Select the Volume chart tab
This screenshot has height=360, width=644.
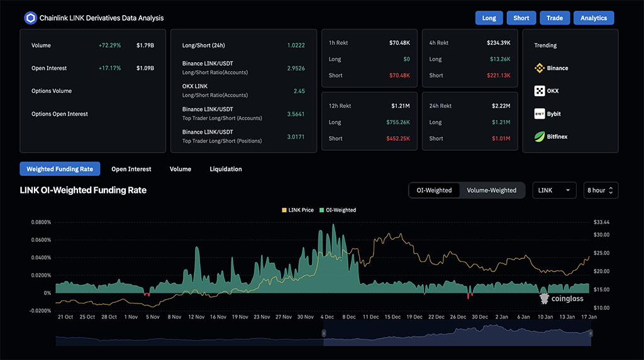(180, 169)
